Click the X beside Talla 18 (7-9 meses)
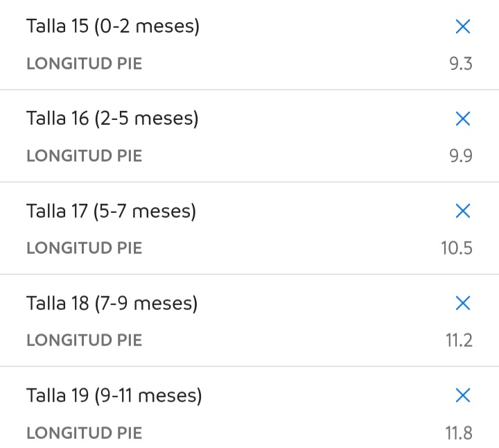This screenshot has height=448, width=499. point(463,304)
